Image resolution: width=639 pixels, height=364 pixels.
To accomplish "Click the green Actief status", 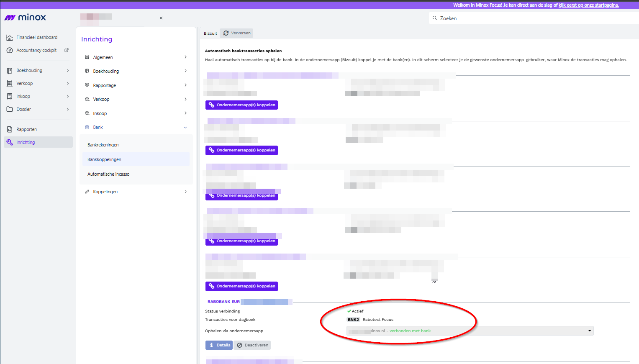I will pos(355,311).
